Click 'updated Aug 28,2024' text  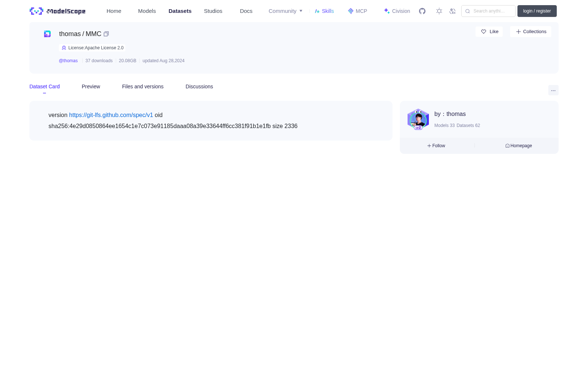(x=164, y=61)
